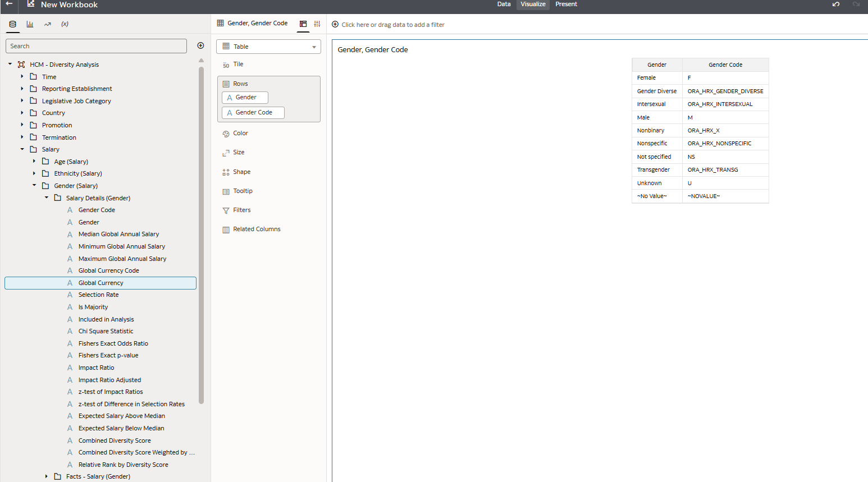This screenshot has height=482, width=868.
Task: Select Median Global Annual Salary column
Action: [118, 234]
